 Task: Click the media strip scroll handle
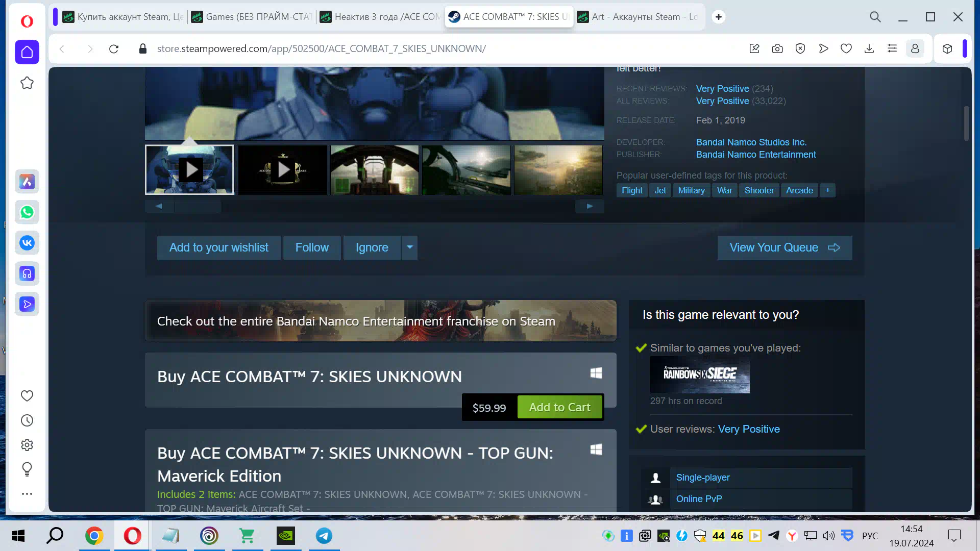coord(198,206)
